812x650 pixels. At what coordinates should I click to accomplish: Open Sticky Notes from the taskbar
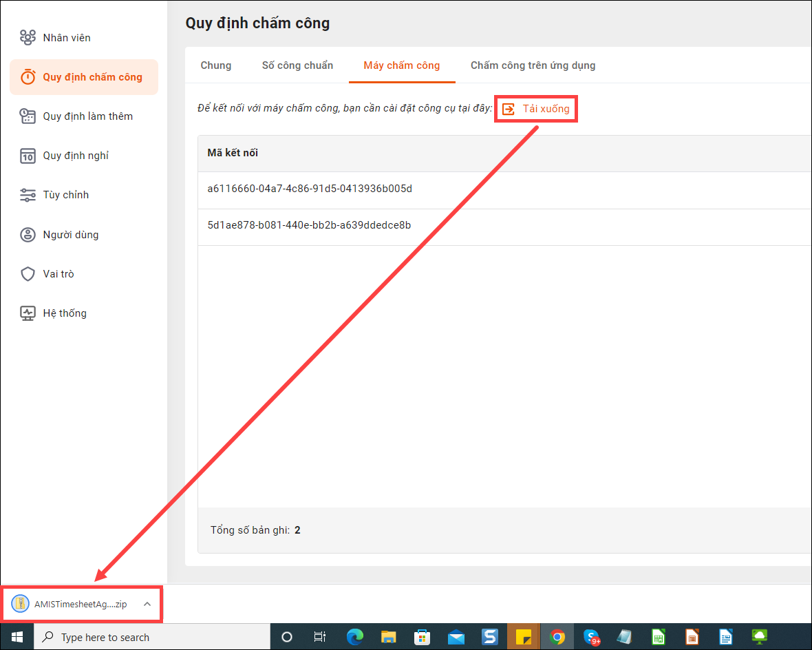524,637
